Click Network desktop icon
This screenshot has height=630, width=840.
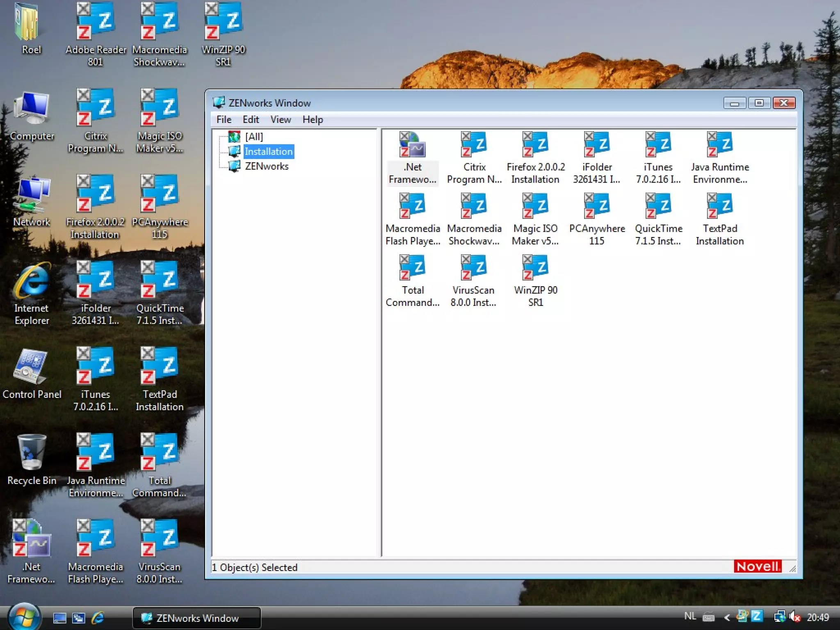pos(32,202)
